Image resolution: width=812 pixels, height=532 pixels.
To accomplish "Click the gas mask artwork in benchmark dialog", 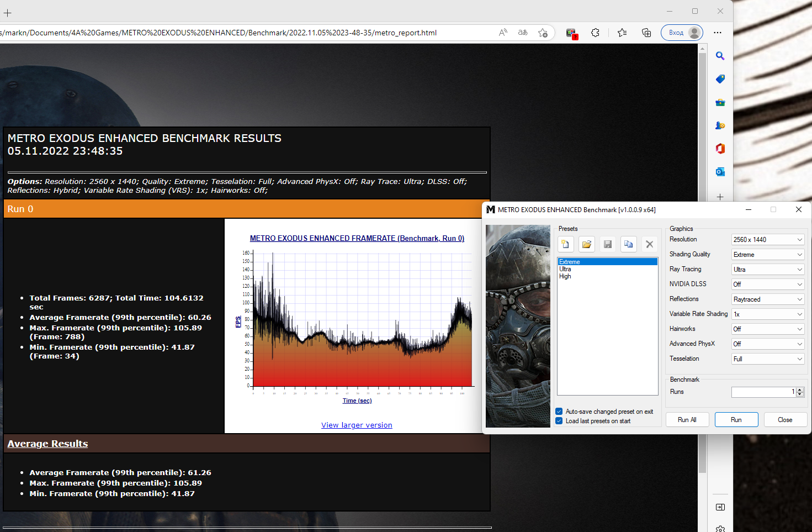I will click(x=518, y=326).
